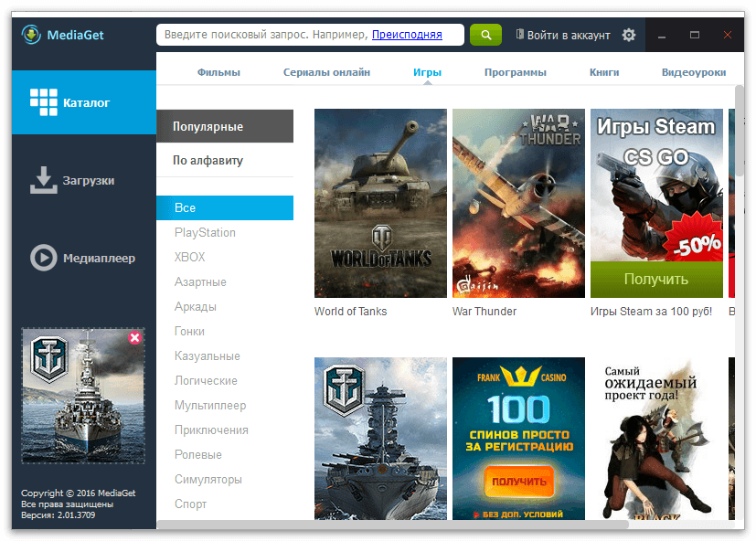Select the Логические category

coord(206,380)
